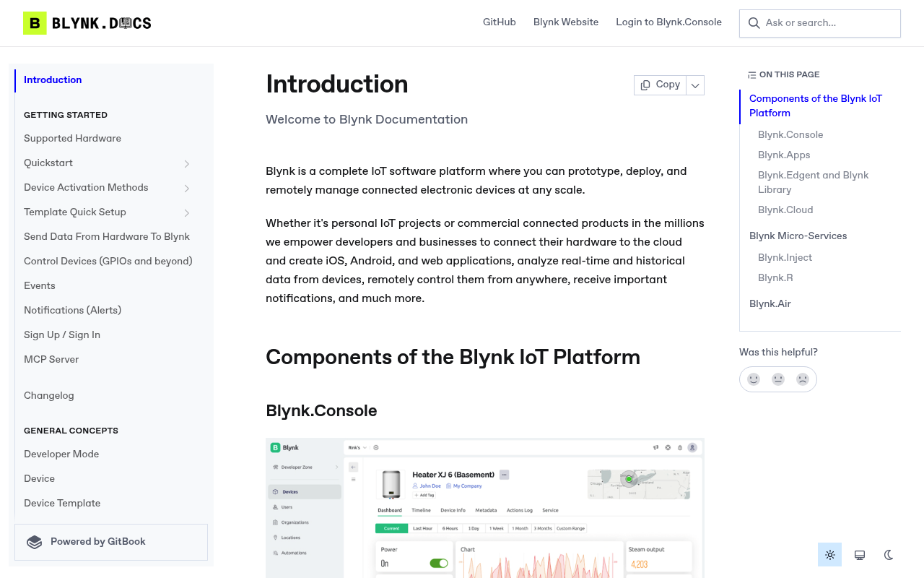
Task: Jump to Blynk Micro-Services section
Action: click(x=798, y=236)
